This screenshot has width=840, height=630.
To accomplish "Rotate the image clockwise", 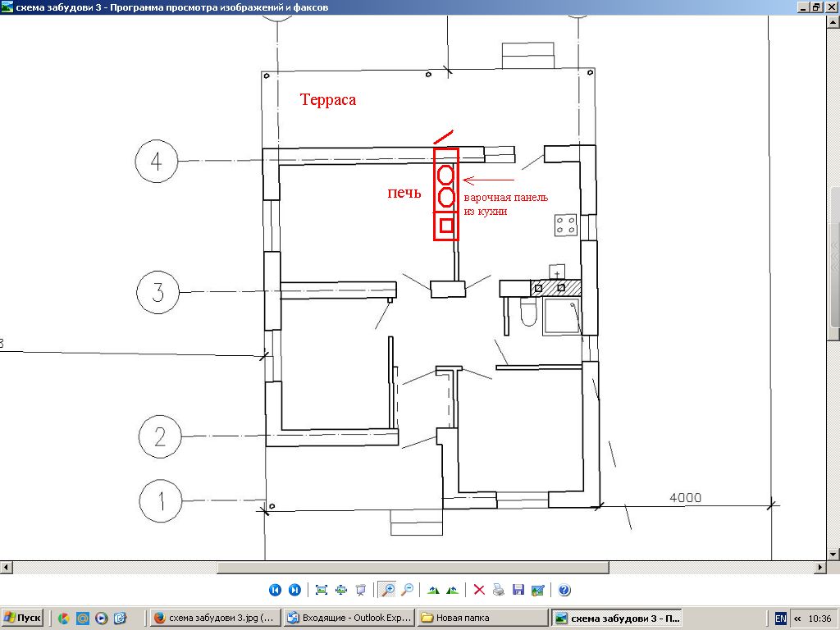I will (433, 590).
